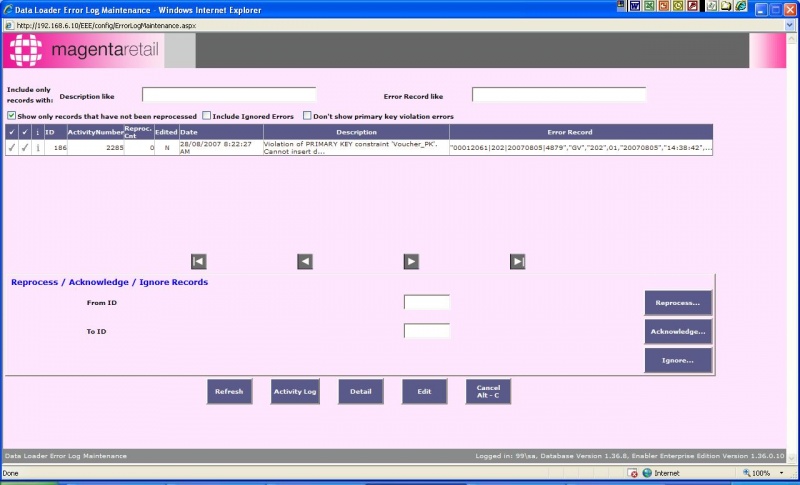Click the second checkmark icon in record 186 row

point(25,147)
